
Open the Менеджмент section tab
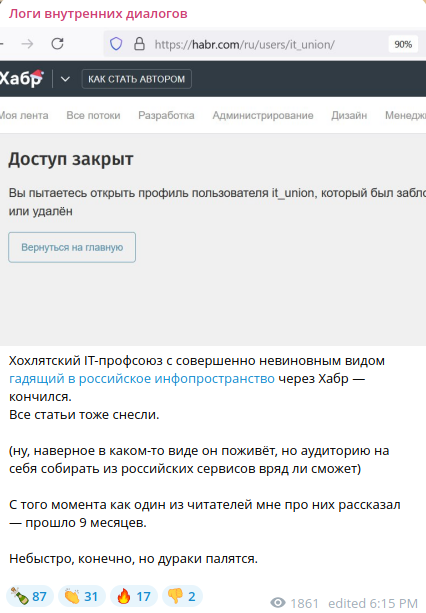pyautogui.click(x=405, y=115)
